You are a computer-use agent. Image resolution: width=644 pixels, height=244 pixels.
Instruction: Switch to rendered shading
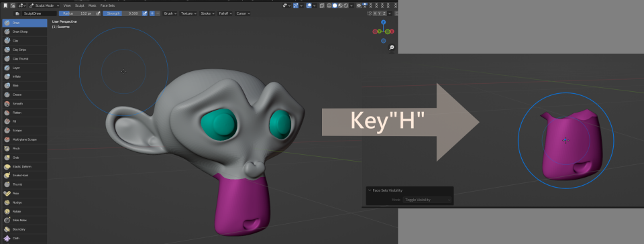click(x=346, y=6)
